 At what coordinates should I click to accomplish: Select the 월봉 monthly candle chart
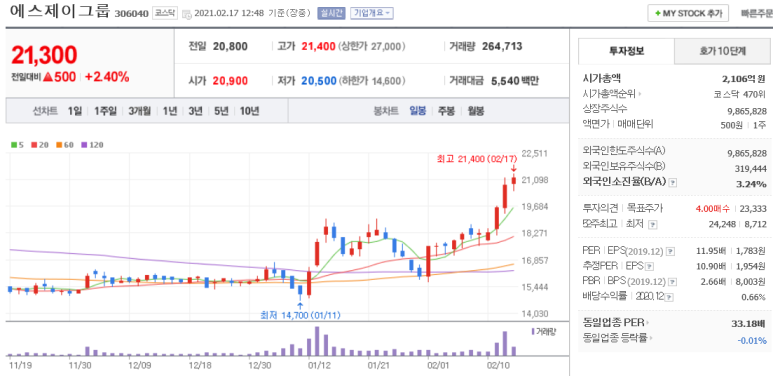click(x=476, y=111)
